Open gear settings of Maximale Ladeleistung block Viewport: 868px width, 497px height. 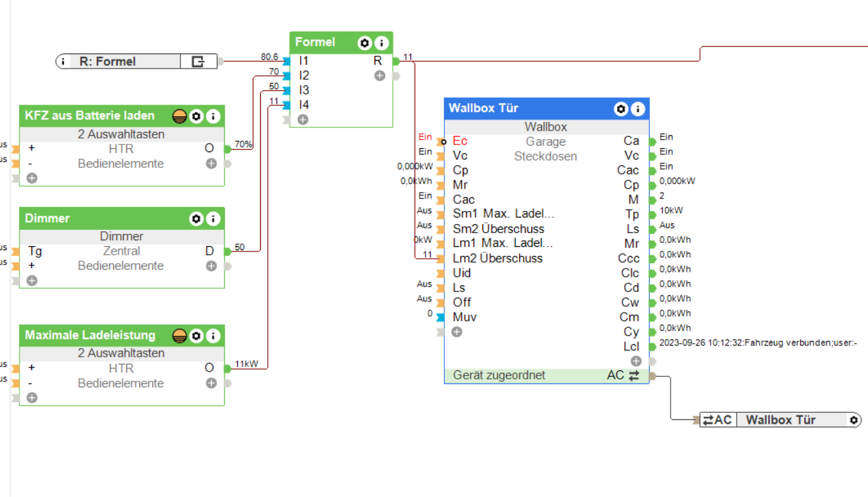tap(197, 336)
